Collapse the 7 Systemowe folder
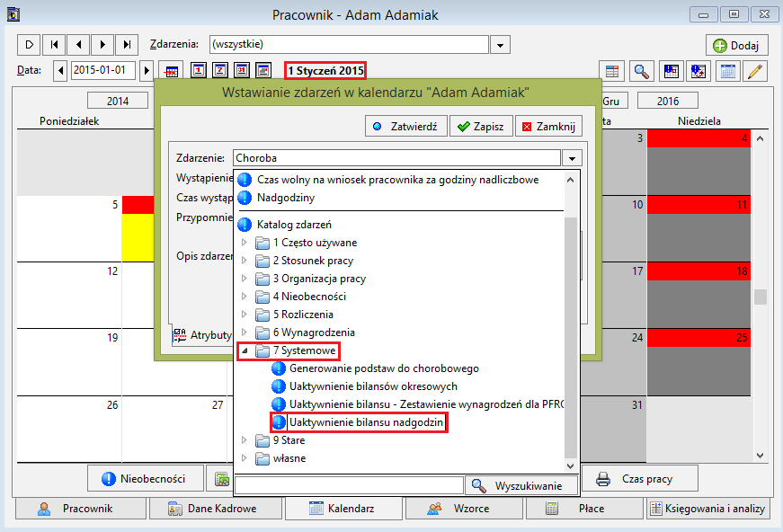 click(245, 350)
